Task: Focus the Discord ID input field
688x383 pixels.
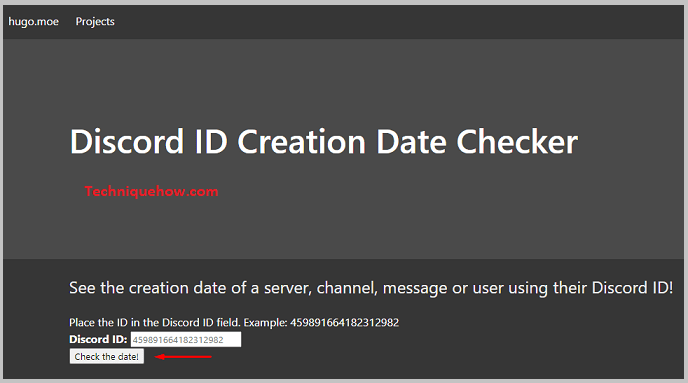Action: pos(186,340)
